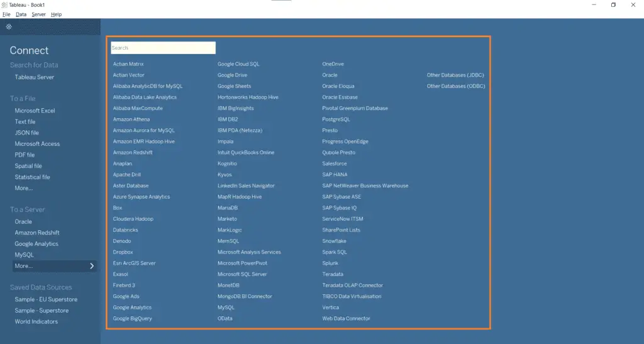Select SAP HANA connector
This screenshot has width=644, height=344.
click(x=335, y=175)
